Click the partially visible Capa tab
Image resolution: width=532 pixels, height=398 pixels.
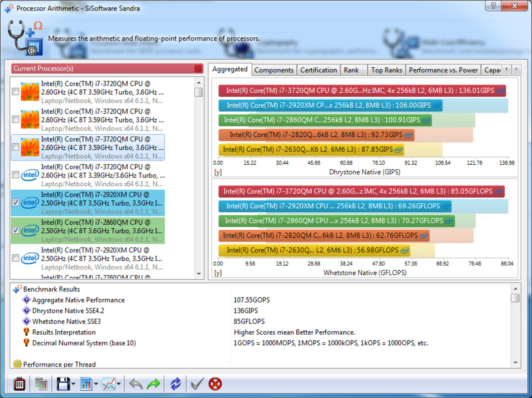click(492, 70)
